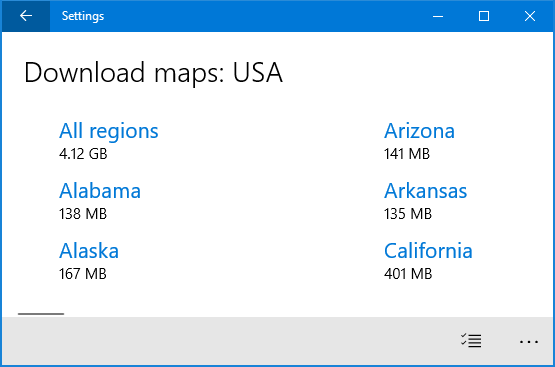Close the Settings window
Viewport: 555px width, 367px height.
pyautogui.click(x=530, y=16)
